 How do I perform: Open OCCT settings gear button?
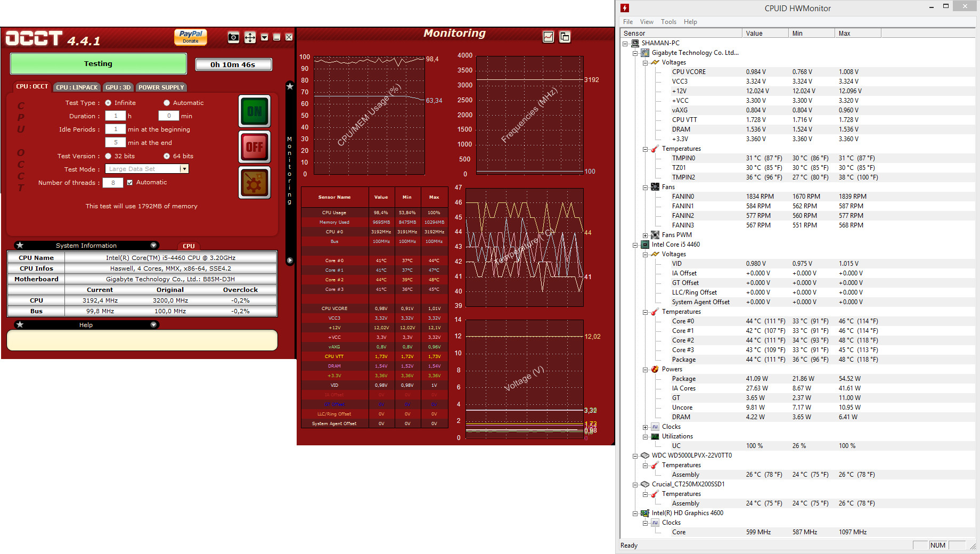click(x=254, y=183)
